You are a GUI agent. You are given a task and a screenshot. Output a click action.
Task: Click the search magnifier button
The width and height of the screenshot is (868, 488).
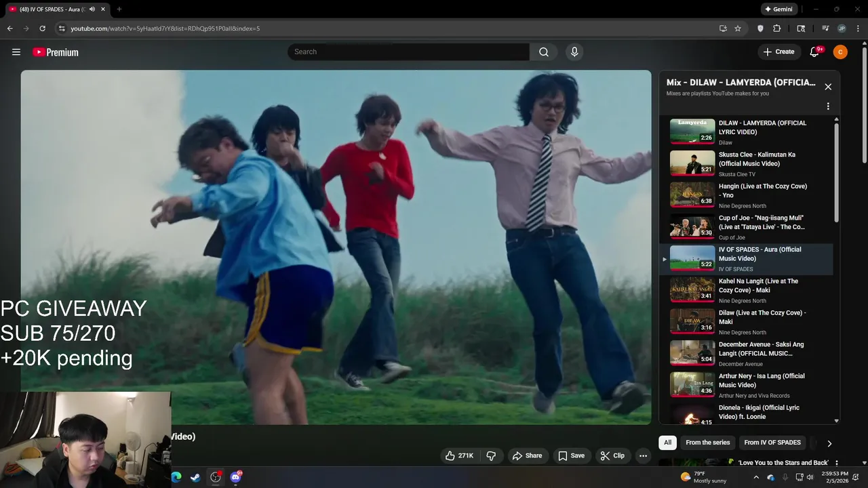pyautogui.click(x=544, y=52)
